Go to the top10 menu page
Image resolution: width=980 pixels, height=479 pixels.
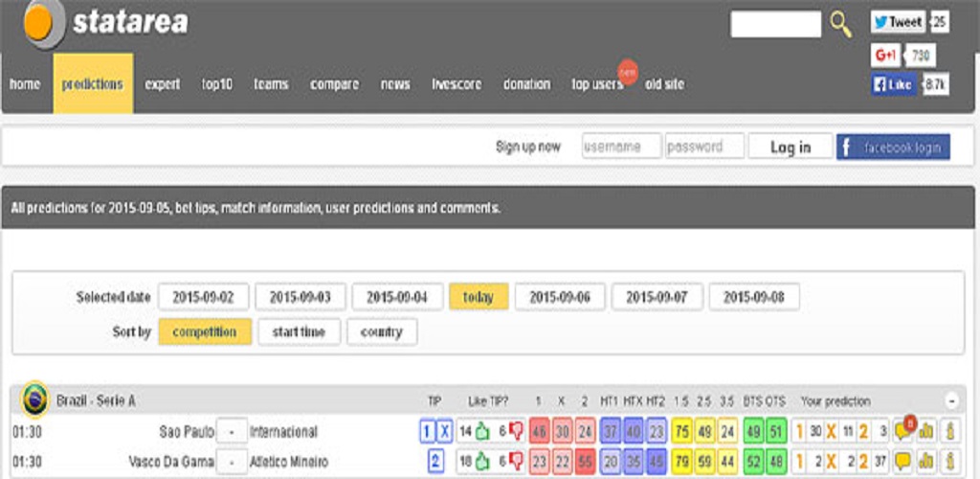tap(216, 84)
